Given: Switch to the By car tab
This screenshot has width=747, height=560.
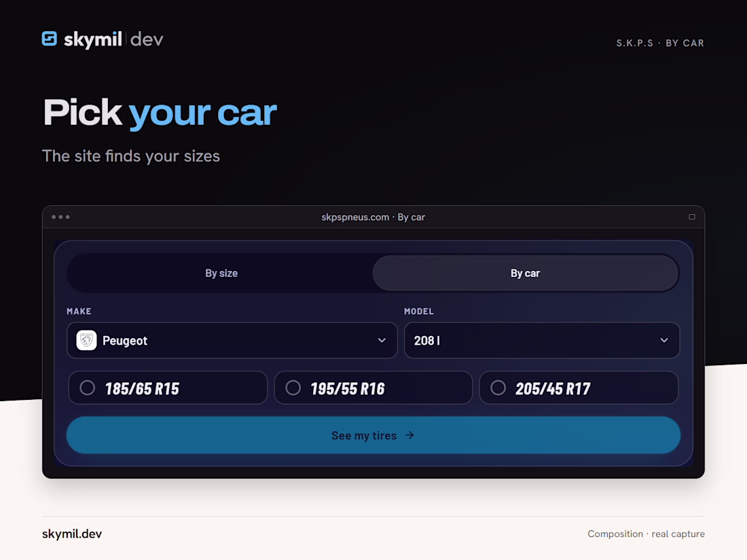Looking at the screenshot, I should click(x=526, y=274).
